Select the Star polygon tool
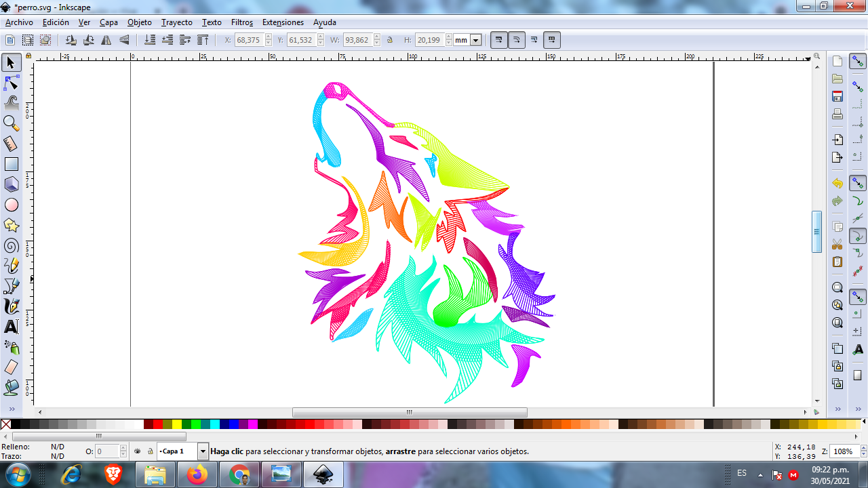868x488 pixels. pos(11,225)
